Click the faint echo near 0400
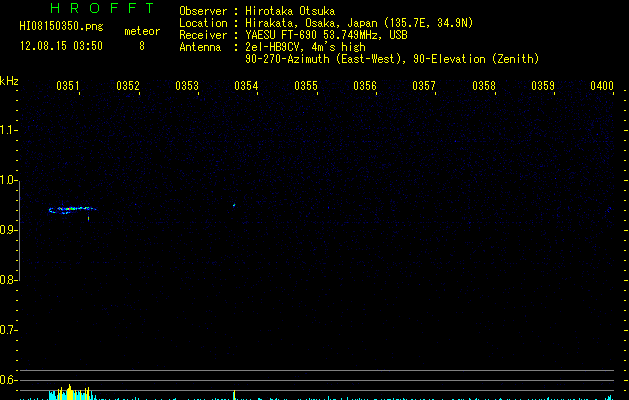This screenshot has width=629, height=400. (x=609, y=209)
